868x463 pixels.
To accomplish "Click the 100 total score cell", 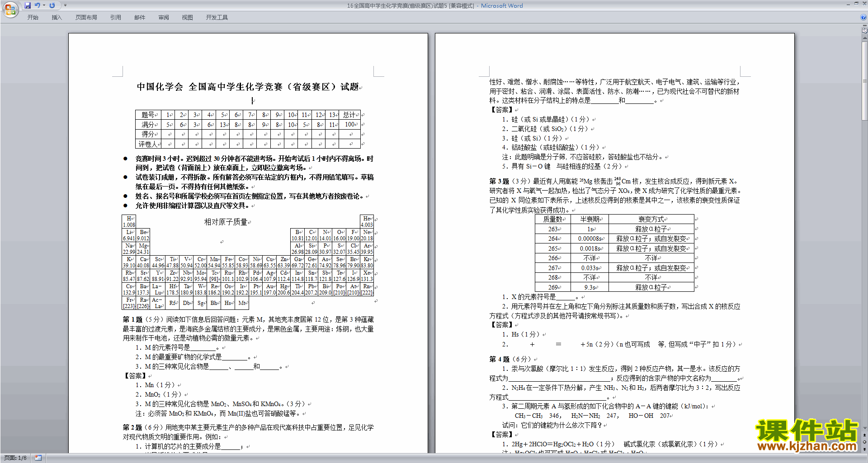I will [349, 124].
